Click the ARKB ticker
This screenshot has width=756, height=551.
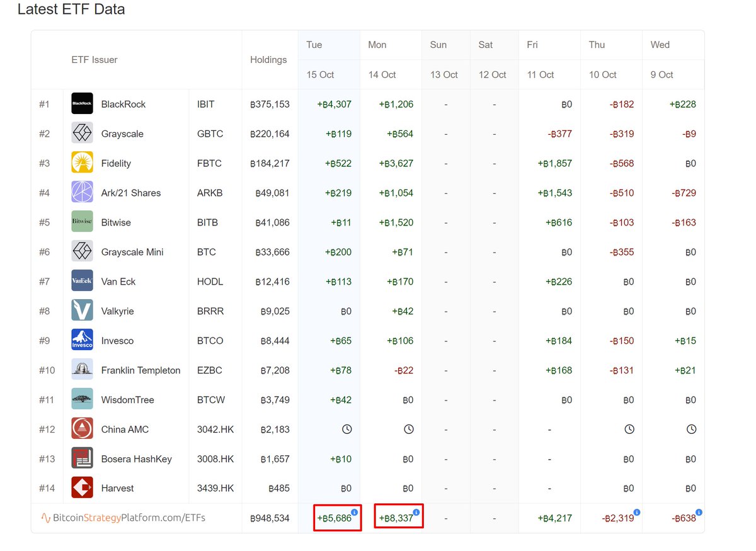click(x=210, y=193)
